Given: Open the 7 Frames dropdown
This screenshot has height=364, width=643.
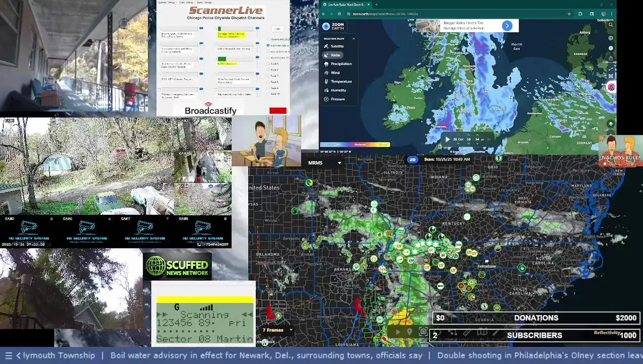Looking at the screenshot, I should pyautogui.click(x=278, y=330).
